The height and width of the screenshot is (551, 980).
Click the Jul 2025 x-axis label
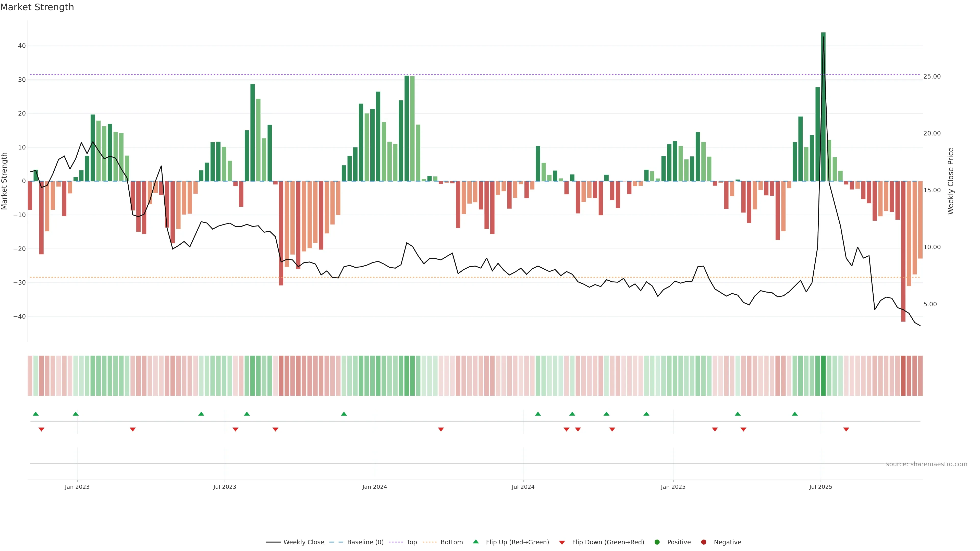820,487
